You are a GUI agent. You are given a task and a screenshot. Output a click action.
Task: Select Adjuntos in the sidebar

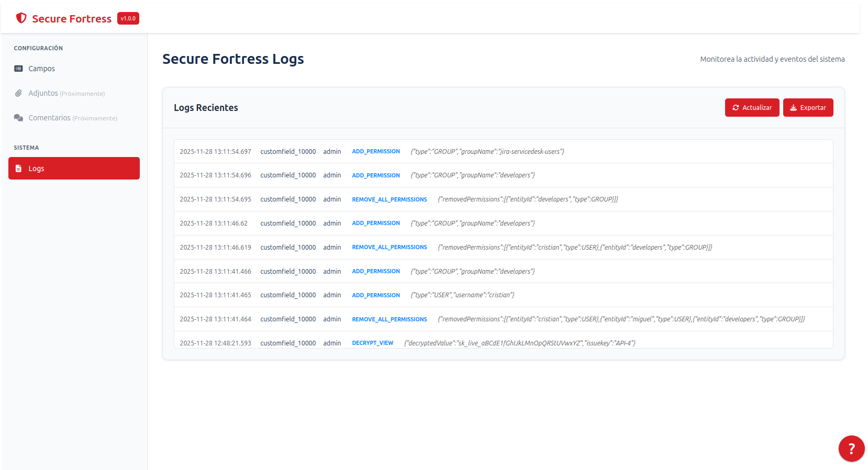[x=43, y=93]
